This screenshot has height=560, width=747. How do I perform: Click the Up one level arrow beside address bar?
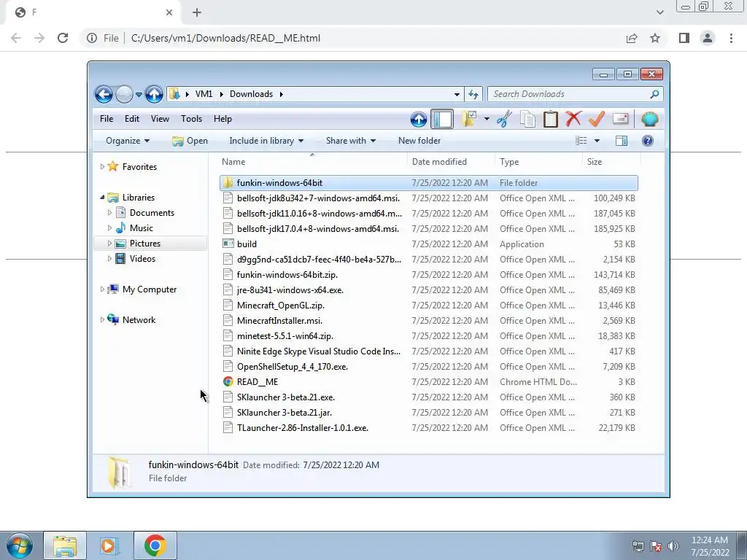click(154, 94)
